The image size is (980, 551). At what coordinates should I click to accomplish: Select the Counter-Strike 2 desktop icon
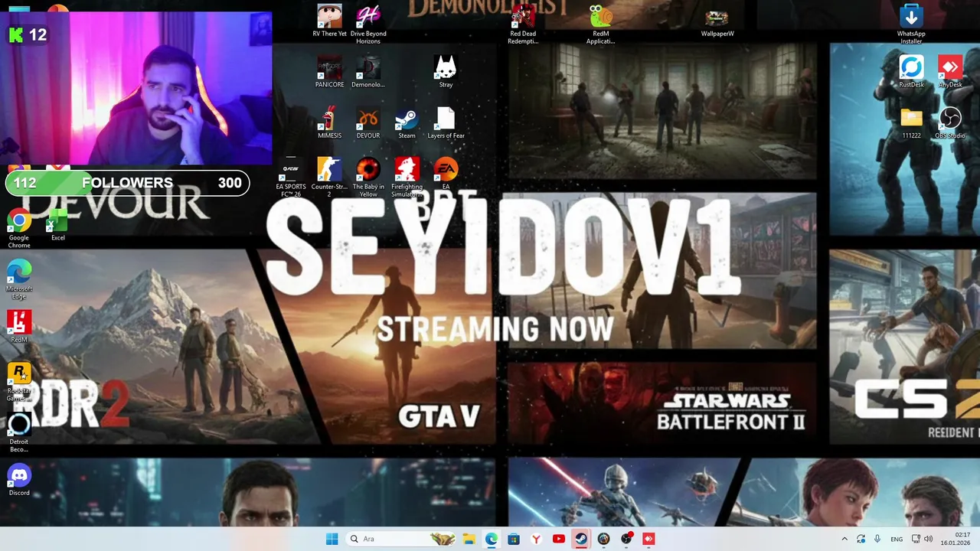[329, 177]
